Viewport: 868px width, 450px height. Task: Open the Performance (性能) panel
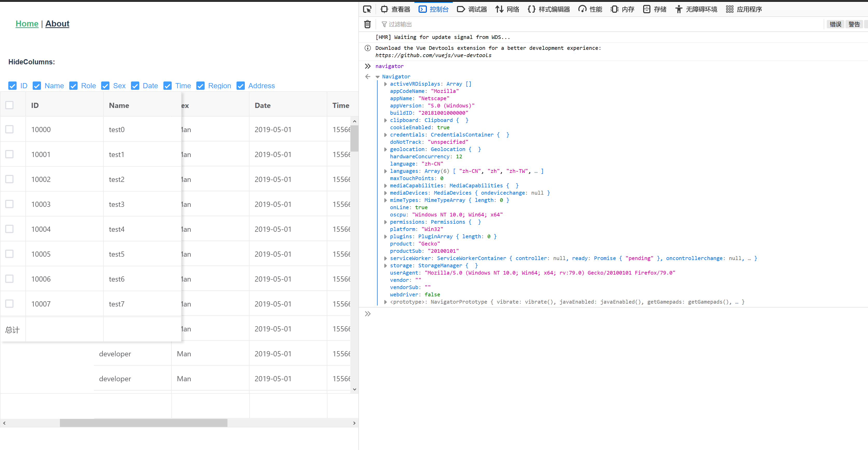click(x=590, y=9)
